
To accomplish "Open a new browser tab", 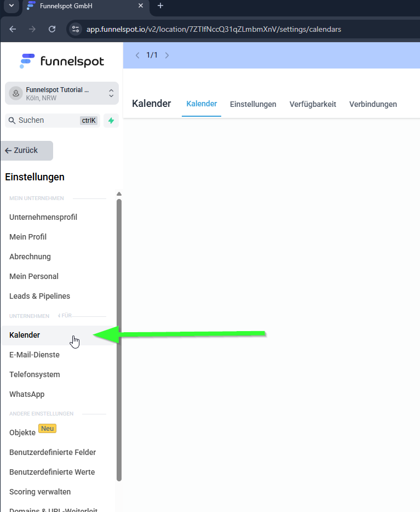I will (x=160, y=5).
